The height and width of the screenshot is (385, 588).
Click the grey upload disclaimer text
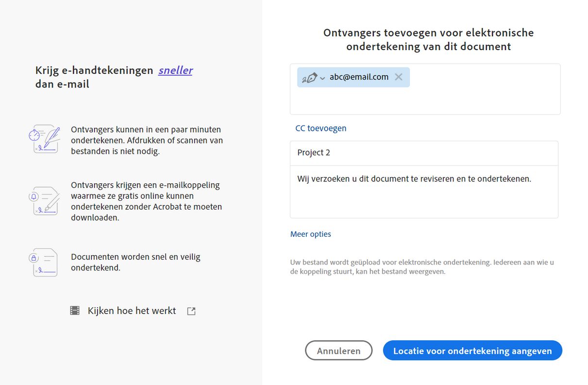coord(422,267)
